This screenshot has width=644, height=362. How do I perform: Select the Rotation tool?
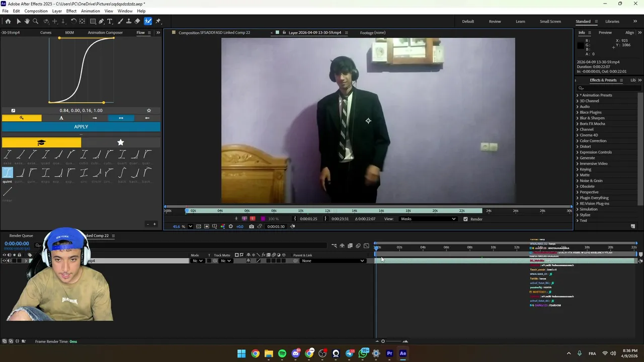(x=73, y=21)
